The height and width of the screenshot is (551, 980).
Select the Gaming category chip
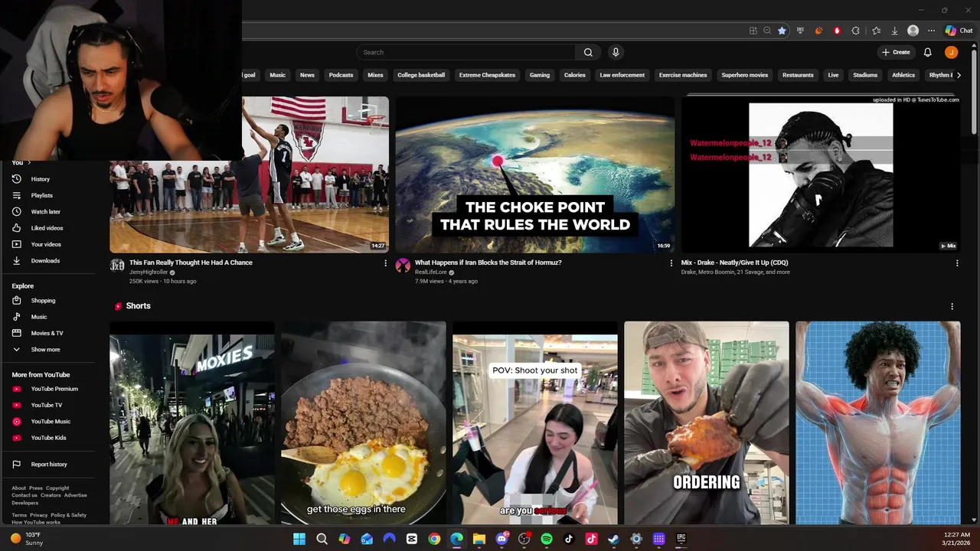540,75
